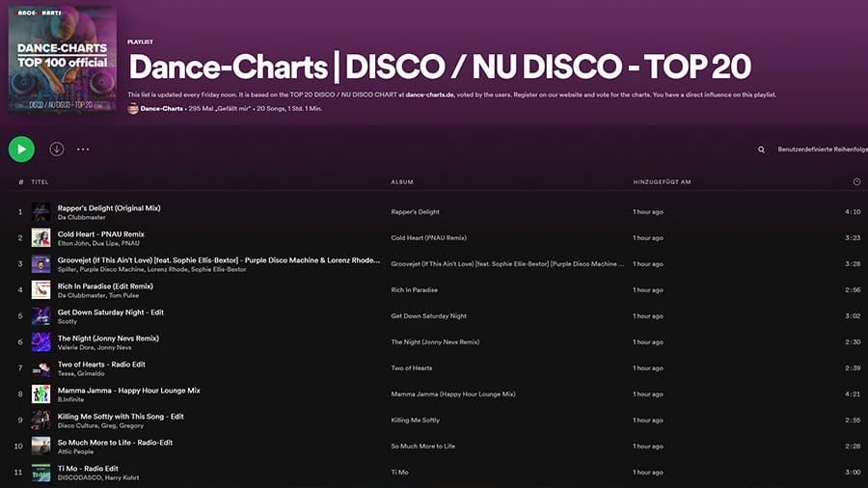
Task: Open the three-dots more options menu
Action: tap(83, 149)
